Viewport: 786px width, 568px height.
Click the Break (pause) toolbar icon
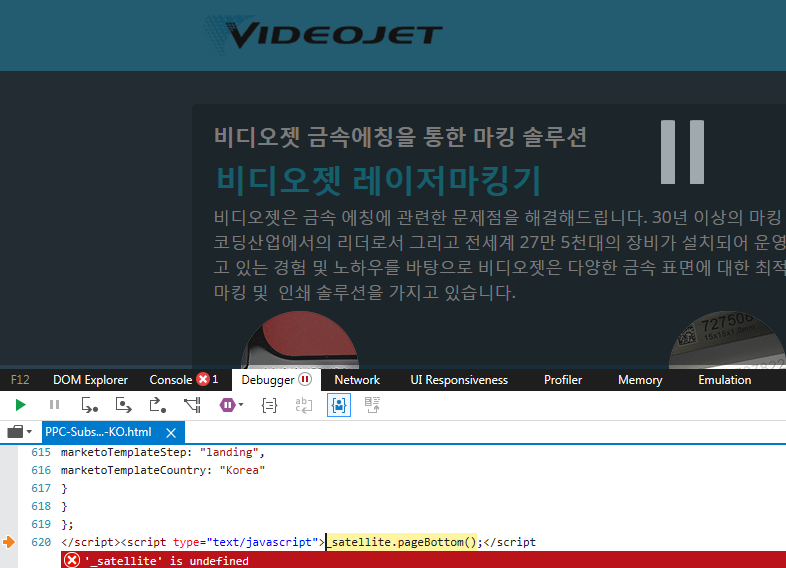(x=54, y=405)
